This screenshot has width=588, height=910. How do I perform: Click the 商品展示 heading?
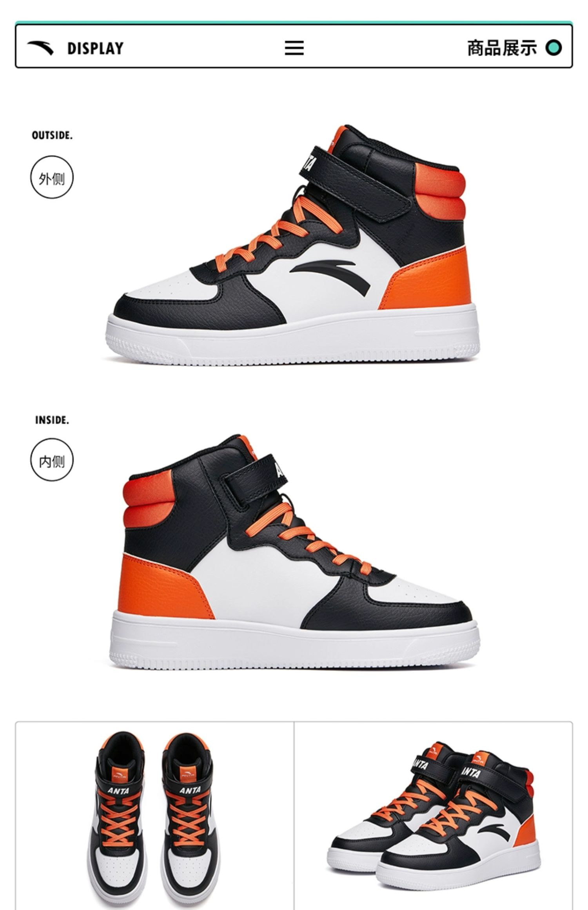coord(502,48)
